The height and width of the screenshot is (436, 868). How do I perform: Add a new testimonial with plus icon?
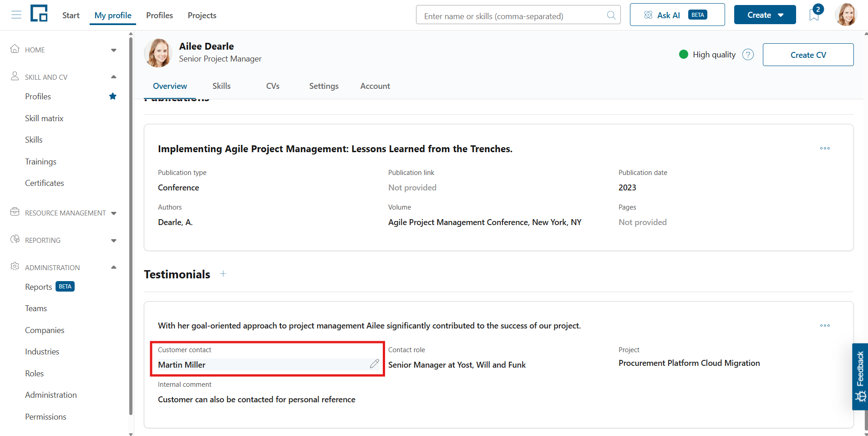(223, 274)
